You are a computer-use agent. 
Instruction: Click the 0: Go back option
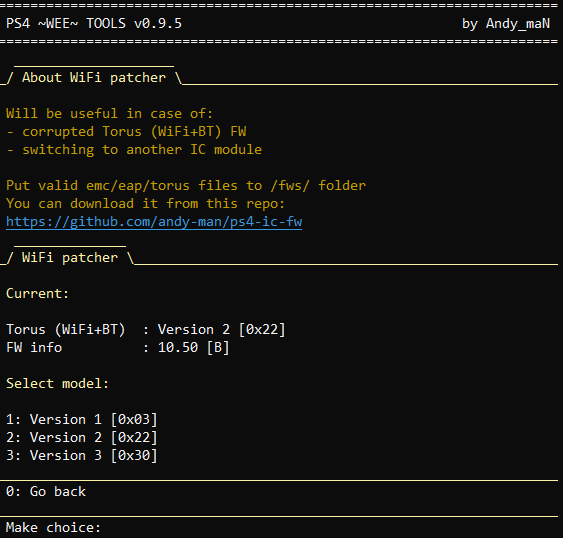[x=46, y=491]
